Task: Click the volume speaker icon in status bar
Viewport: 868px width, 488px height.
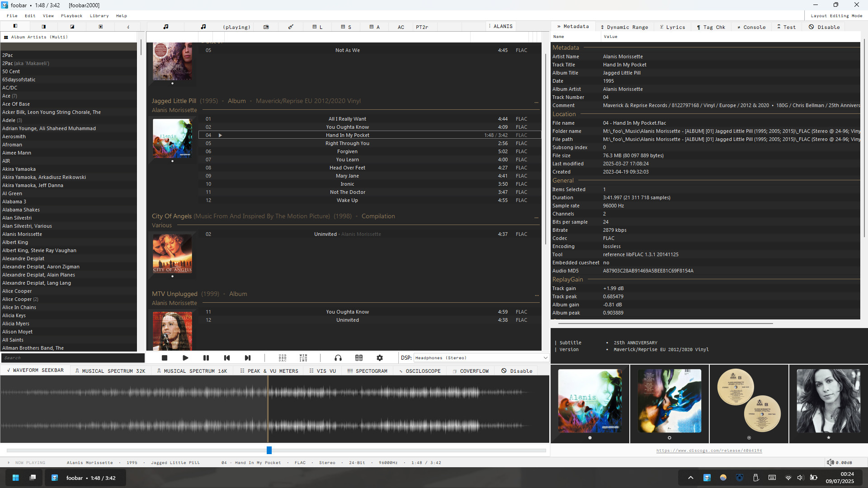Action: coord(830,462)
